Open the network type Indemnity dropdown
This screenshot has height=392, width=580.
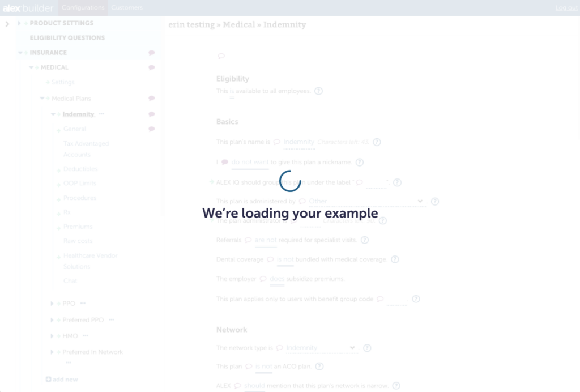321,348
